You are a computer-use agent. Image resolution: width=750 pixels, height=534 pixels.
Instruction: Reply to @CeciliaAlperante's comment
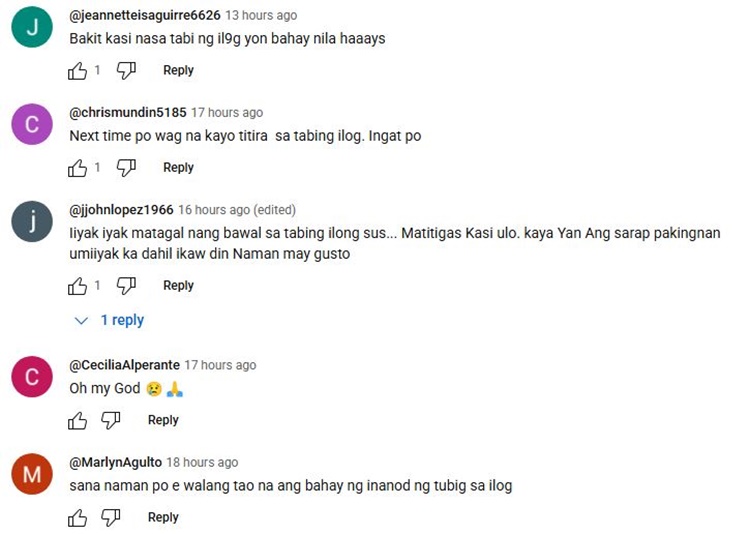pos(163,420)
